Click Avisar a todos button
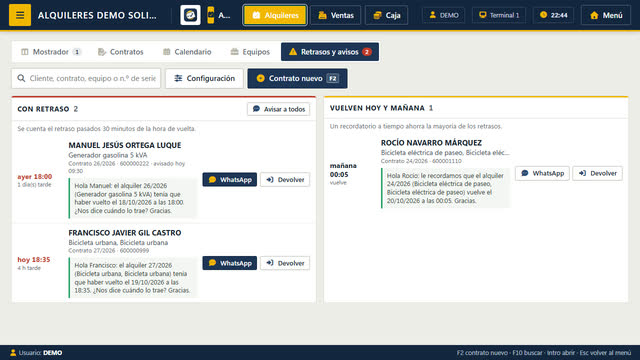Image resolution: width=640 pixels, height=360 pixels. 278,109
